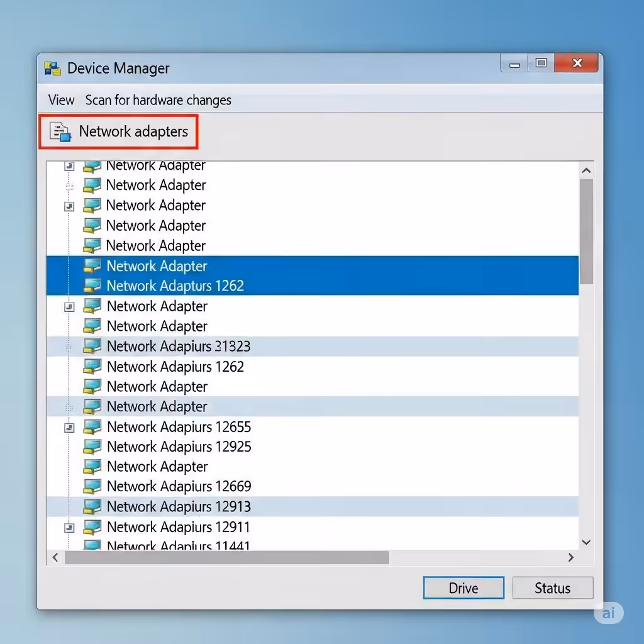Click the vertical scrollbar up arrow
This screenshot has height=644, width=644.
[x=586, y=170]
